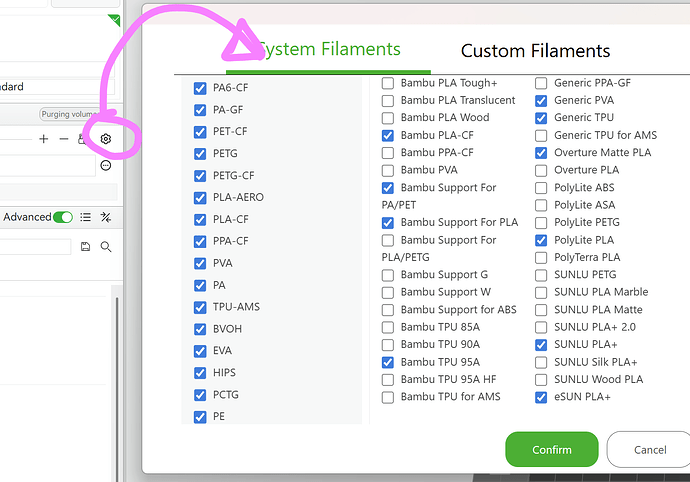Switch to System Filaments tab
This screenshot has width=690, height=482.
(x=328, y=49)
